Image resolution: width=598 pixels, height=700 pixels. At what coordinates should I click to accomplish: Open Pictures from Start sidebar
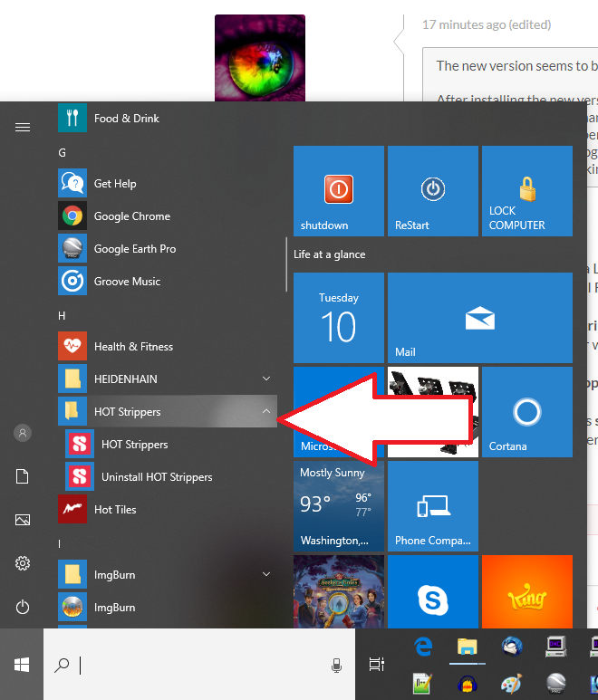coord(23,520)
